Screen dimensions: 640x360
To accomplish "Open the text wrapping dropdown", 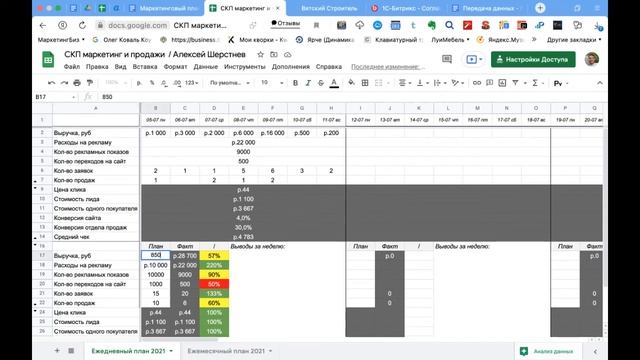I will pos(440,83).
